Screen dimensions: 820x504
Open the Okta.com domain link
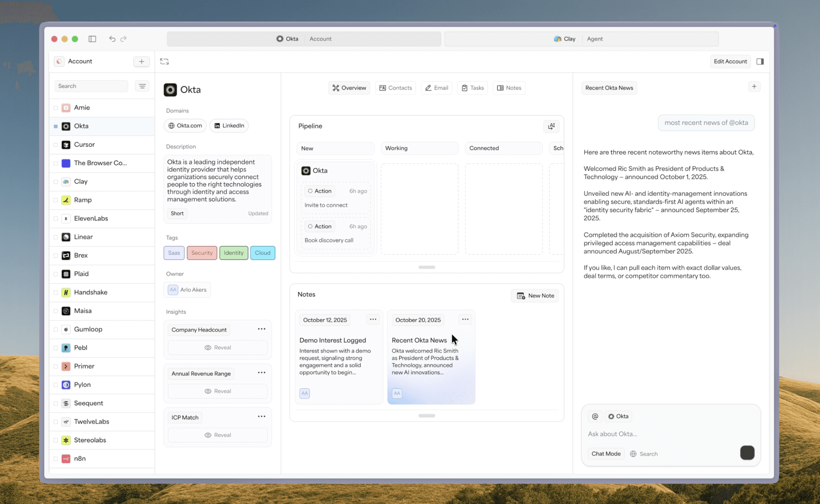click(185, 126)
